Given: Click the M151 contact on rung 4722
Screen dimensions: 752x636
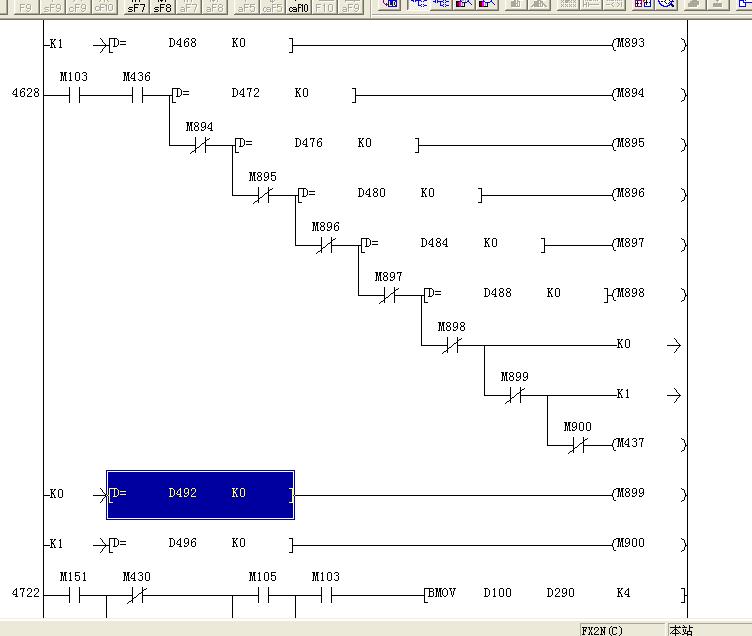Looking at the screenshot, I should pos(73,595).
